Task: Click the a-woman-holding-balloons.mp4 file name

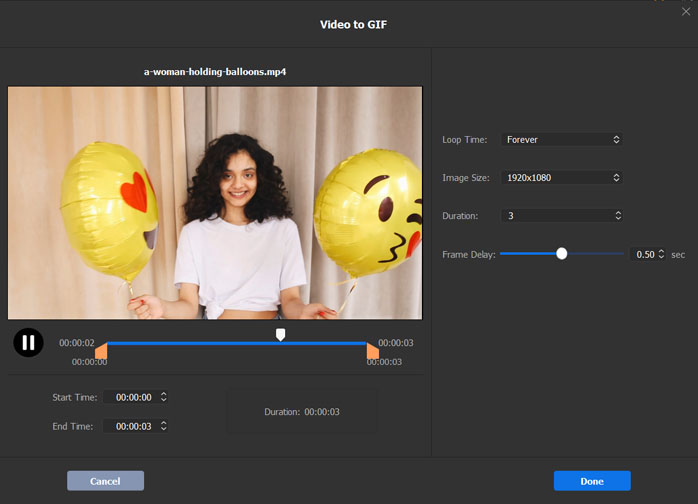Action: pyautogui.click(x=215, y=72)
